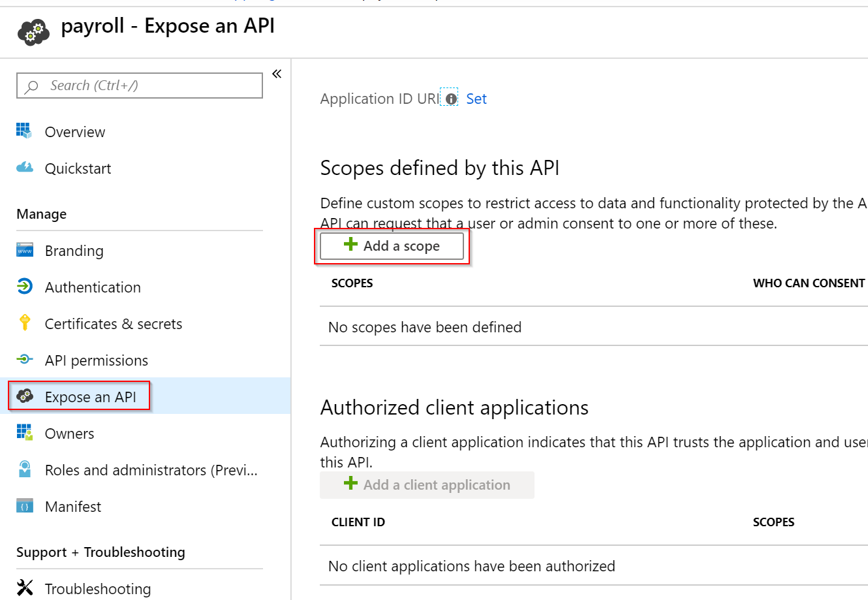The image size is (868, 600).
Task: Click the Manifest braces icon
Action: (x=24, y=506)
